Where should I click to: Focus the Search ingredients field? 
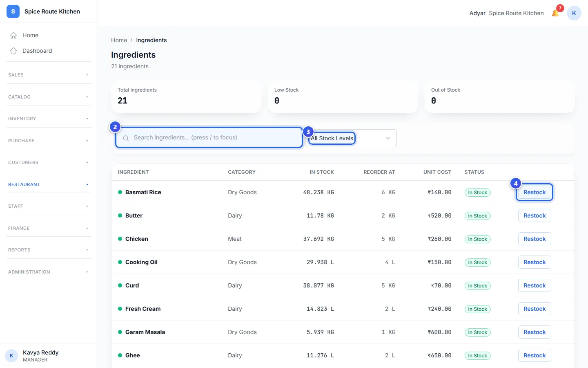[209, 137]
